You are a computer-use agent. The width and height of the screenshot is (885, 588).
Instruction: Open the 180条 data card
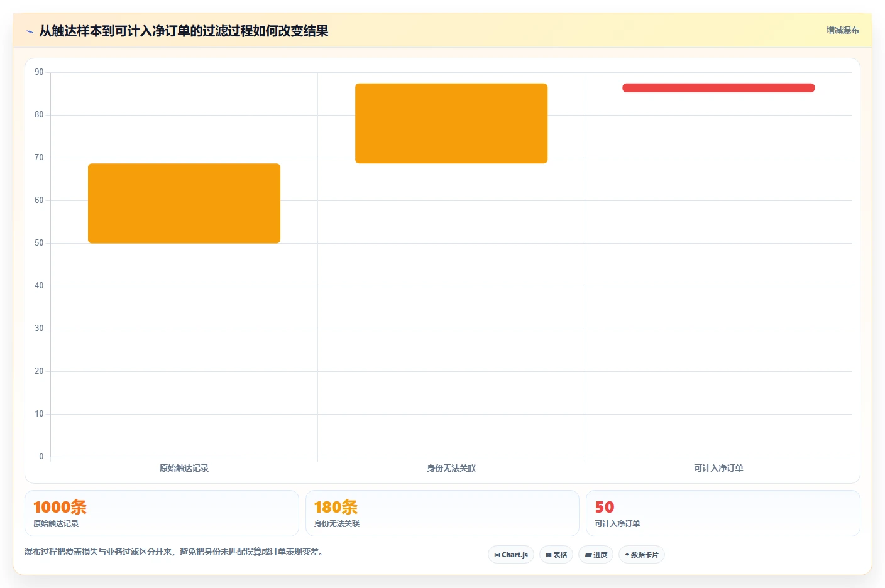coord(442,513)
